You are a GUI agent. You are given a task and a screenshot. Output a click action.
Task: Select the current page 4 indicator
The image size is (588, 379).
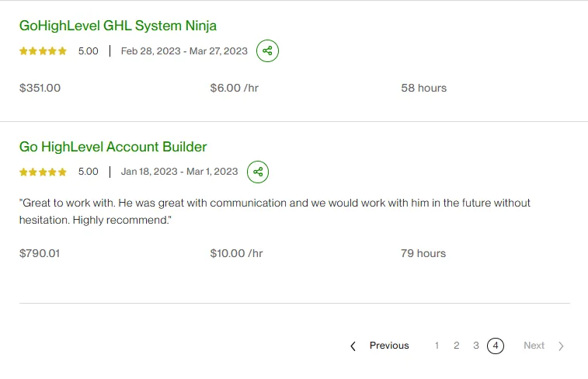coord(496,346)
